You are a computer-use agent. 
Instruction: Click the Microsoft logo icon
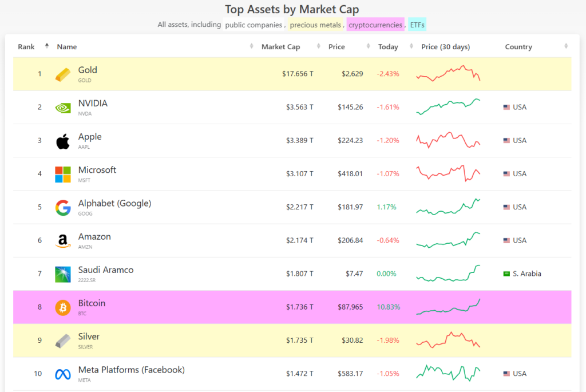tap(63, 174)
